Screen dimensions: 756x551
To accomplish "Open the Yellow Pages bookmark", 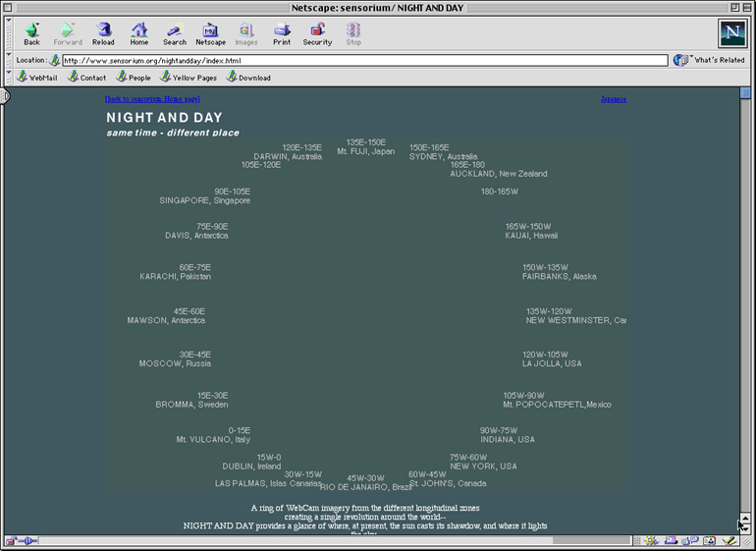I will click(189, 78).
